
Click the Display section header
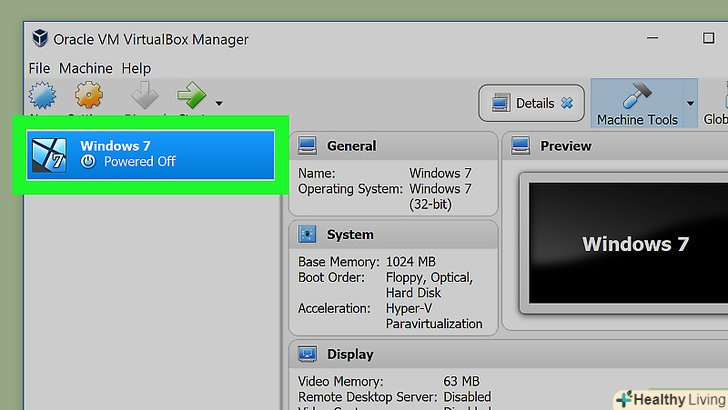click(508, 354)
